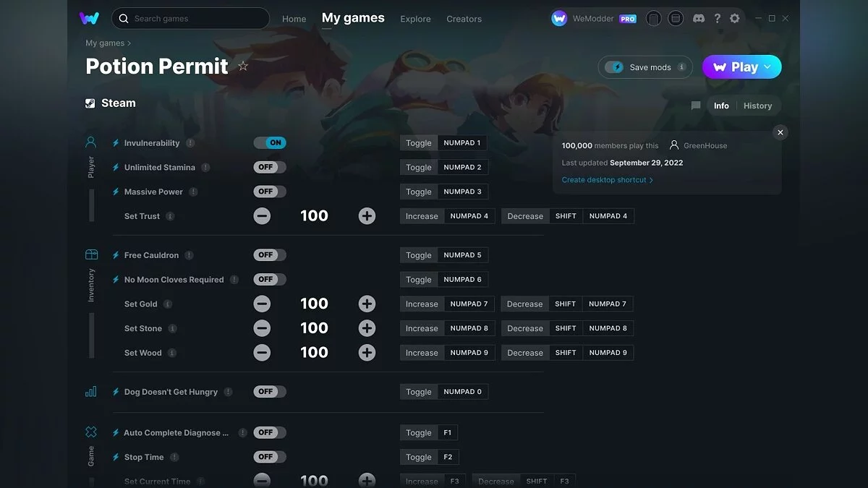The width and height of the screenshot is (868, 488).
Task: Click Create desktop shortcut link
Action: [x=608, y=180]
